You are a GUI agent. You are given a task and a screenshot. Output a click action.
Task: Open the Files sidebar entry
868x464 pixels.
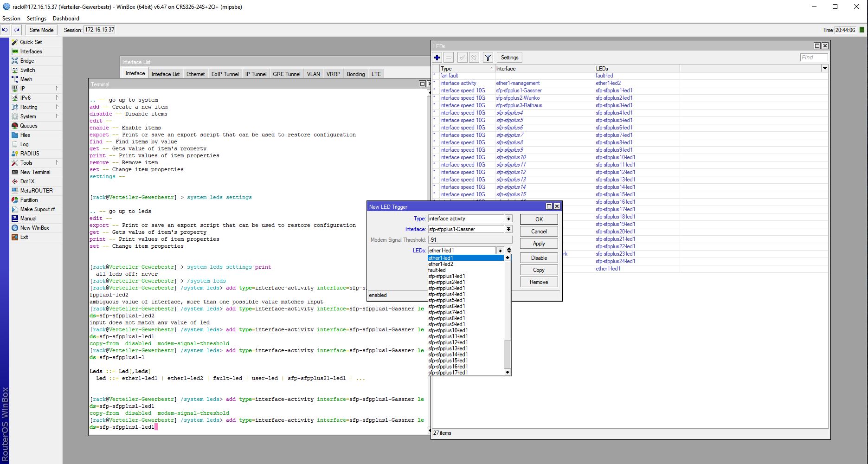25,135
